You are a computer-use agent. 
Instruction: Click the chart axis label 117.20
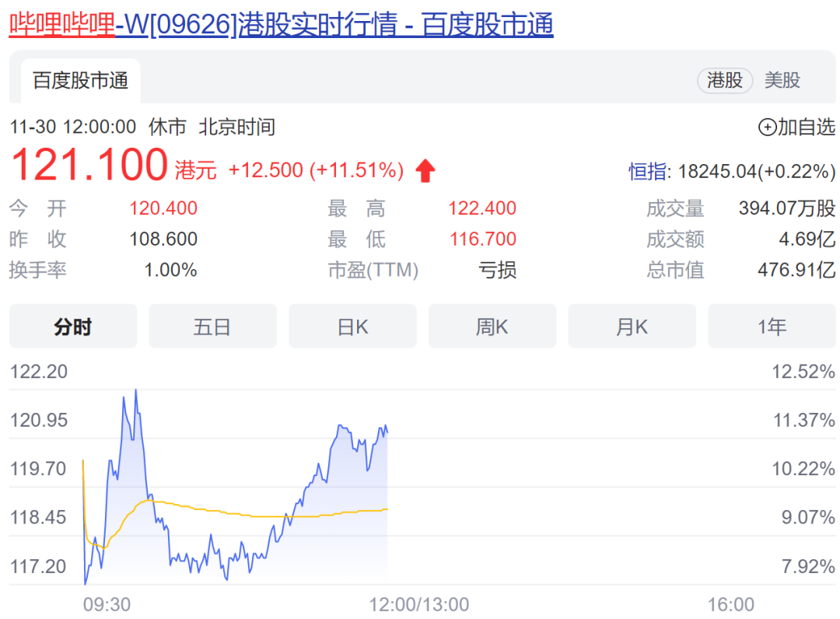click(38, 567)
